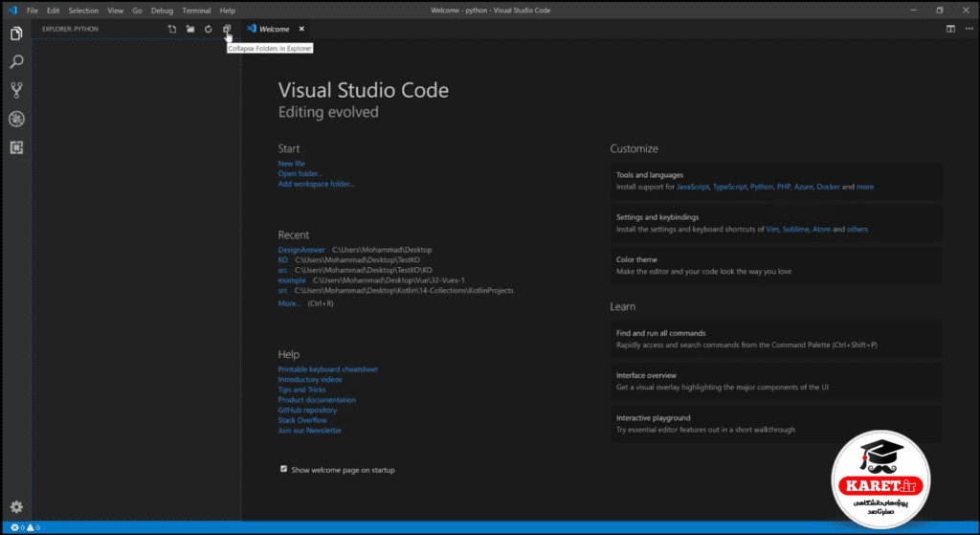Open Tips and Tricks link
This screenshot has width=980, height=535.
[301, 390]
